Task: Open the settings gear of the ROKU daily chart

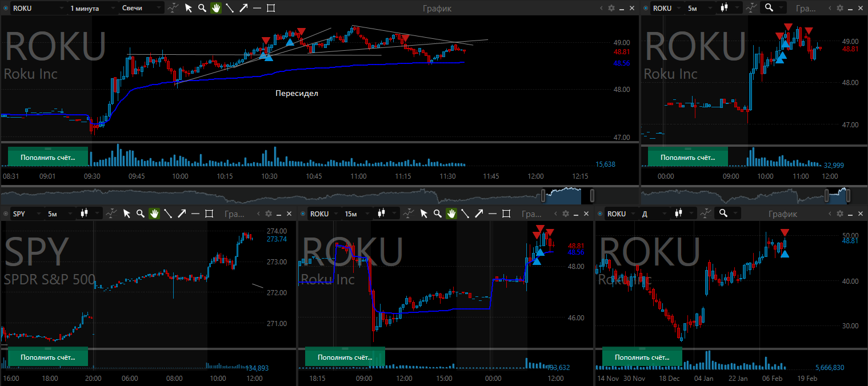Action: (x=840, y=214)
